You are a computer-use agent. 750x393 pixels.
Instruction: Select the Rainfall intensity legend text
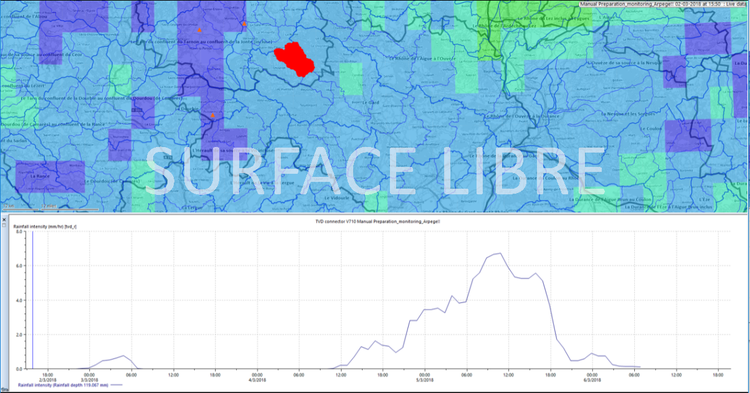tap(63, 385)
